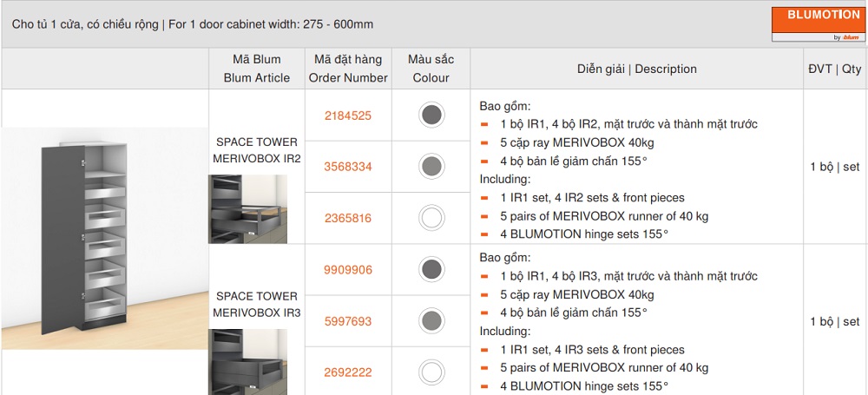Select dark grey swatch for order 2184525
This screenshot has height=395, width=868.
point(431,115)
